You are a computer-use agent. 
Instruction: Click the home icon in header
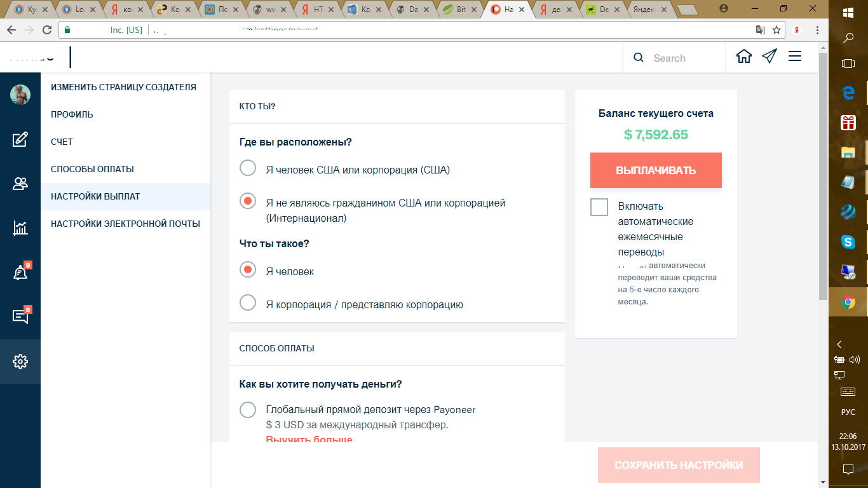743,57
